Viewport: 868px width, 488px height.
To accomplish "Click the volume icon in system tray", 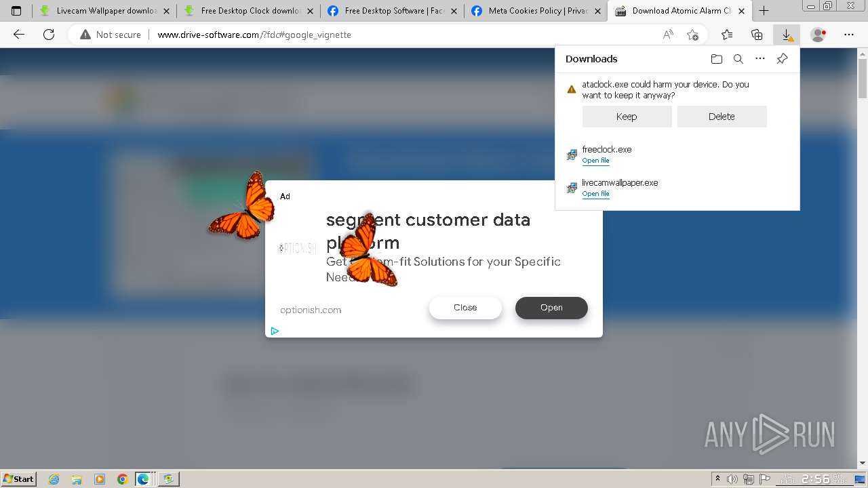I will (x=732, y=479).
